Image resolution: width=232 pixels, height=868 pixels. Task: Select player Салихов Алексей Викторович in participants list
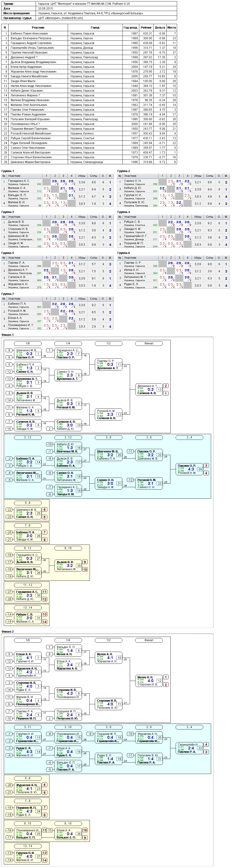pos(30,153)
